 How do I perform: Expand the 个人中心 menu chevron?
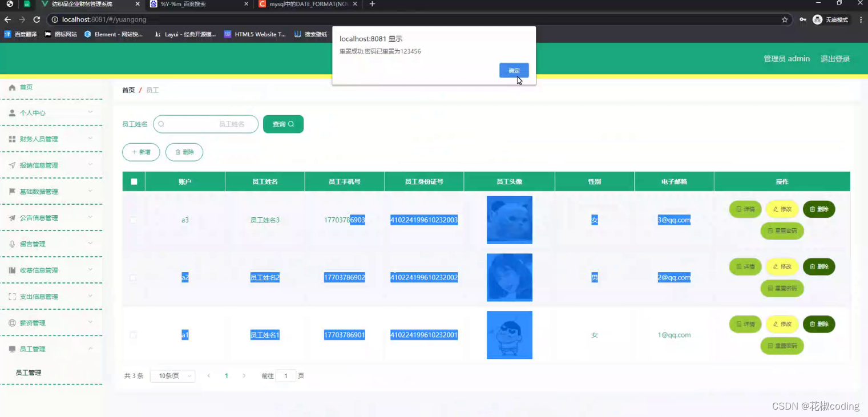coord(90,112)
